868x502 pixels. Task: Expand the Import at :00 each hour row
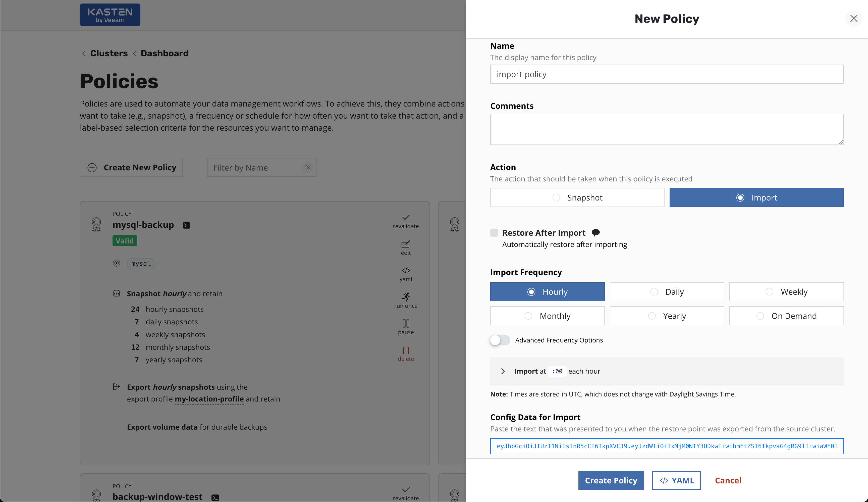[x=503, y=371]
